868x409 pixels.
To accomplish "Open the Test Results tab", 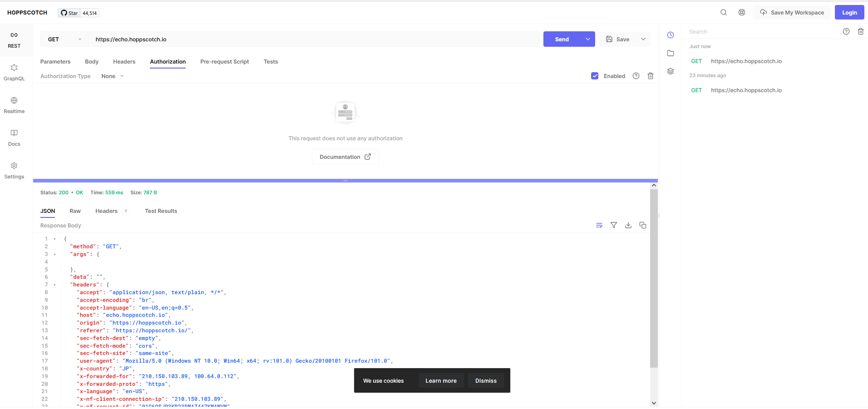I will [161, 211].
